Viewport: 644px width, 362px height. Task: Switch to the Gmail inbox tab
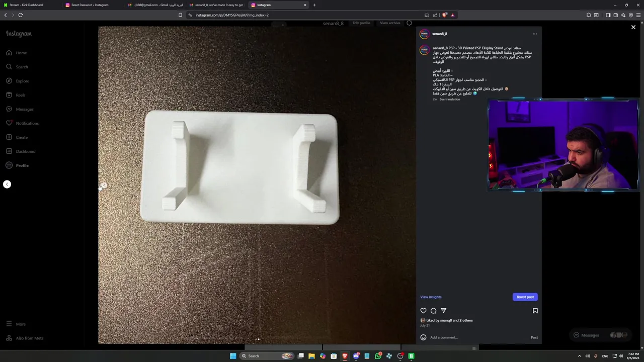pyautogui.click(x=155, y=5)
